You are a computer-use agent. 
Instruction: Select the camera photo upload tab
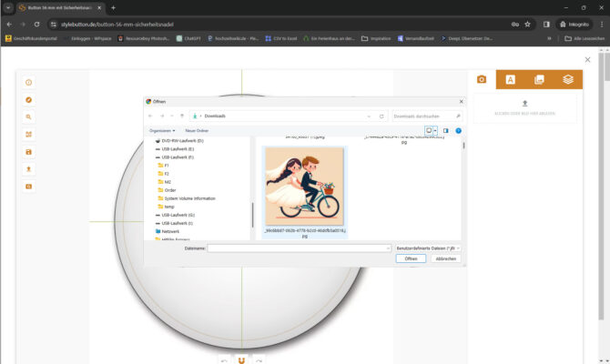(482, 80)
